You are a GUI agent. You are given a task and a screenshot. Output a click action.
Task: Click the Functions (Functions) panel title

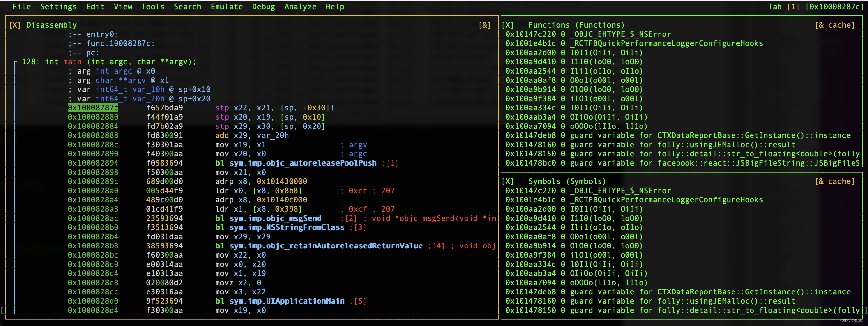(x=576, y=25)
